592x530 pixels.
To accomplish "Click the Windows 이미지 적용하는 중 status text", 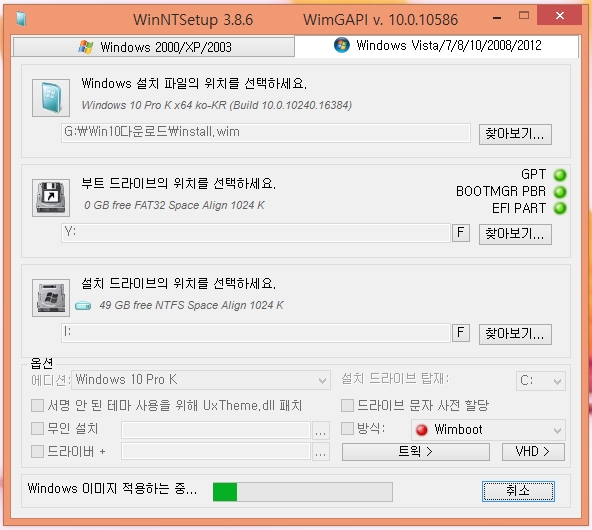I will pyautogui.click(x=112, y=488).
